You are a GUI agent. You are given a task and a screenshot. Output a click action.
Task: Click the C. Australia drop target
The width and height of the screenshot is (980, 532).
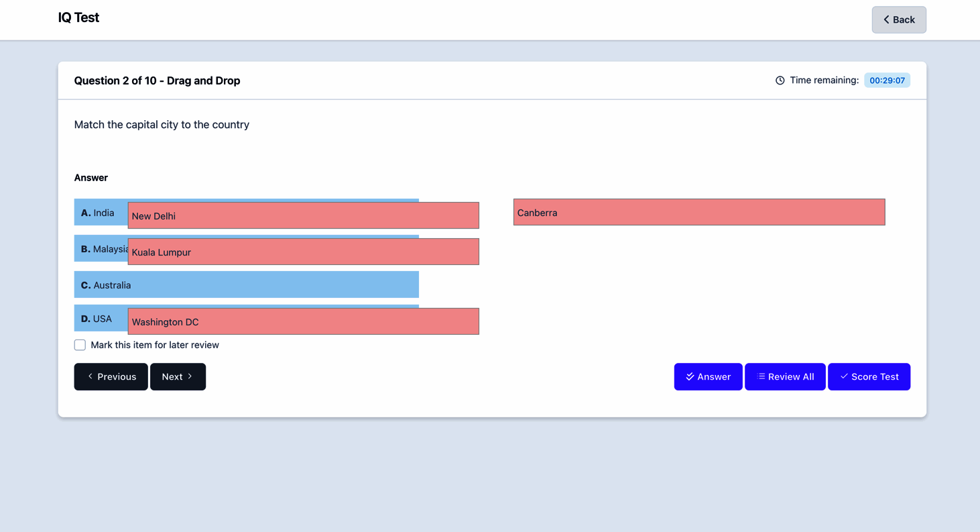pos(247,284)
